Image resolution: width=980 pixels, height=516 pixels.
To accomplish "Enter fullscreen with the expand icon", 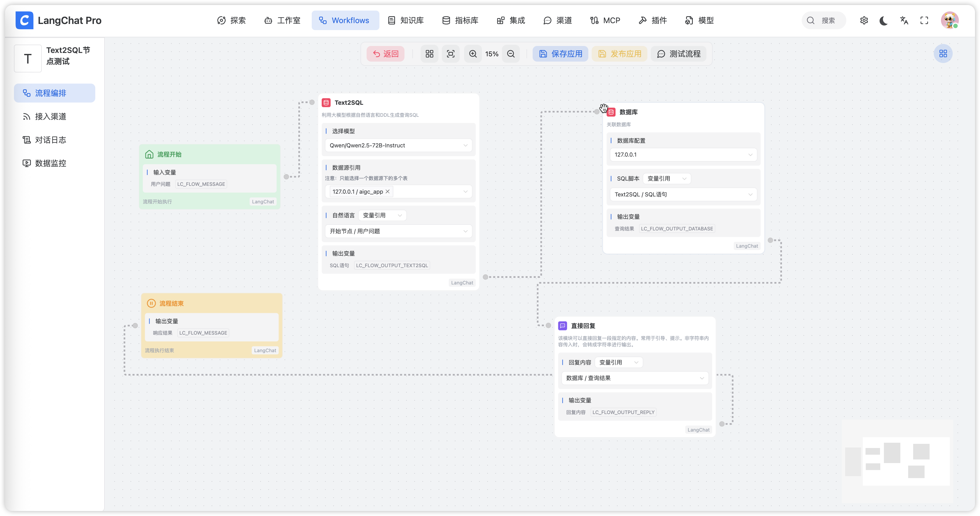I will pyautogui.click(x=925, y=21).
